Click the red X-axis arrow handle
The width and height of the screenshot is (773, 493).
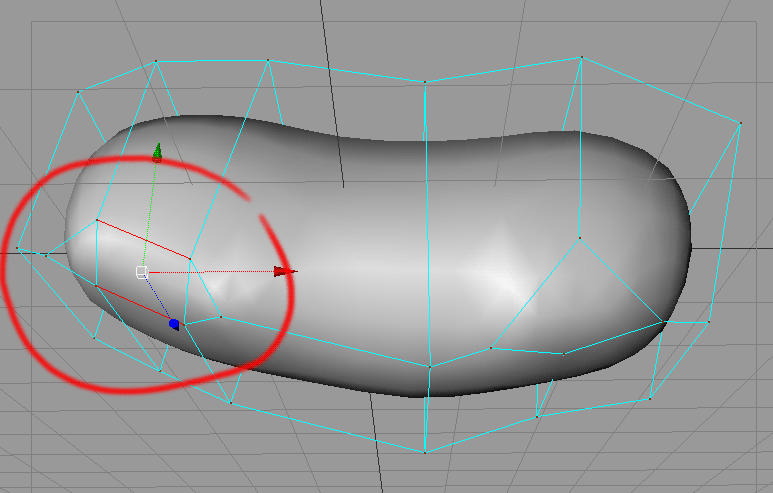285,271
